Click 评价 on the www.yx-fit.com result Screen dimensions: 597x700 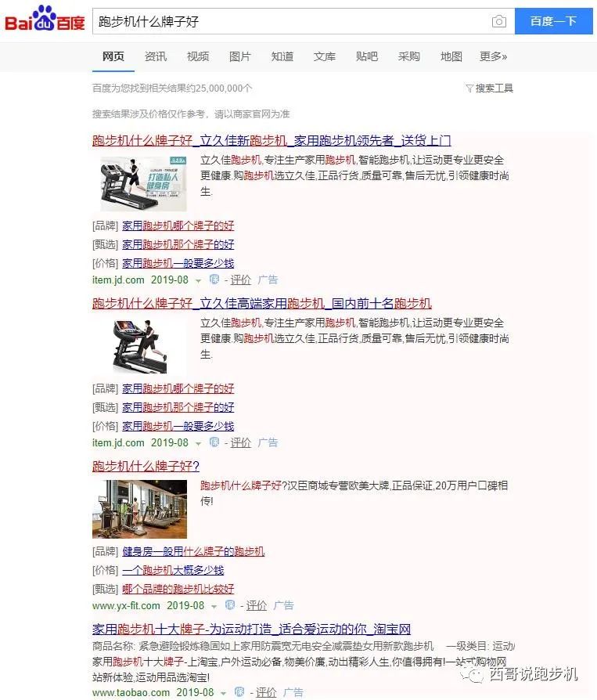pyautogui.click(x=256, y=606)
